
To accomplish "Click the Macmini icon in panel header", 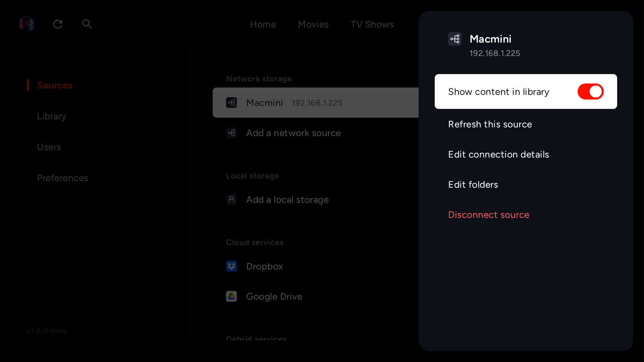I will click(x=455, y=39).
